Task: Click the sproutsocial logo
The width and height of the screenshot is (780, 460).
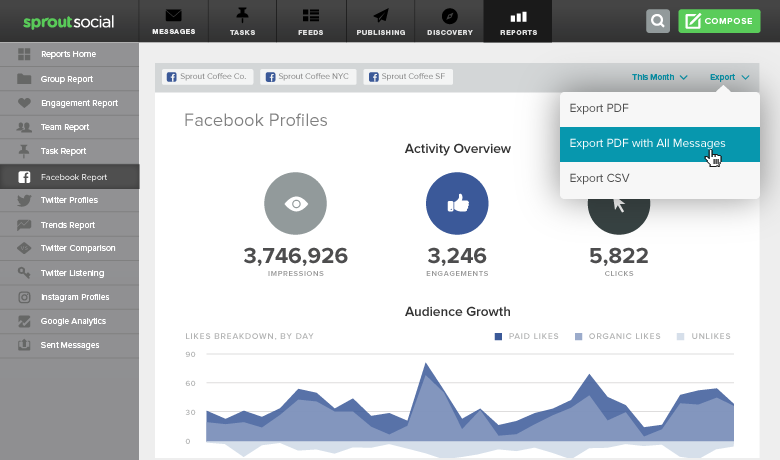Action: [69, 22]
